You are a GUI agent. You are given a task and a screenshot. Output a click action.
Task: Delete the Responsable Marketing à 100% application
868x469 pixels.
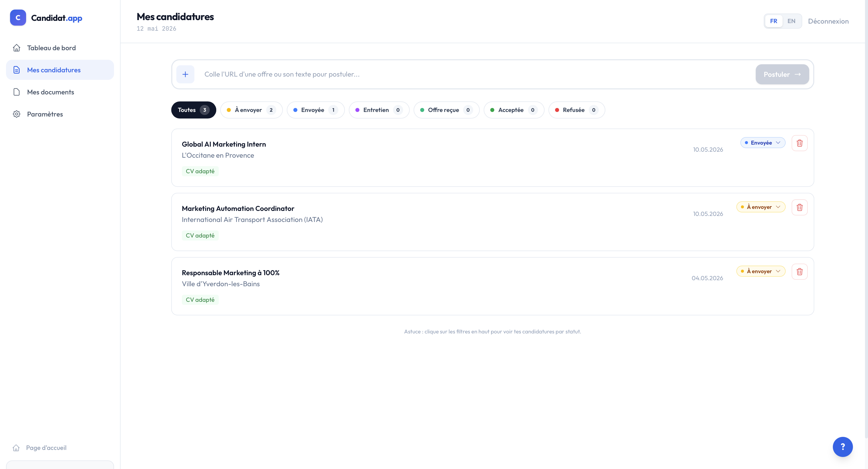[x=799, y=272]
